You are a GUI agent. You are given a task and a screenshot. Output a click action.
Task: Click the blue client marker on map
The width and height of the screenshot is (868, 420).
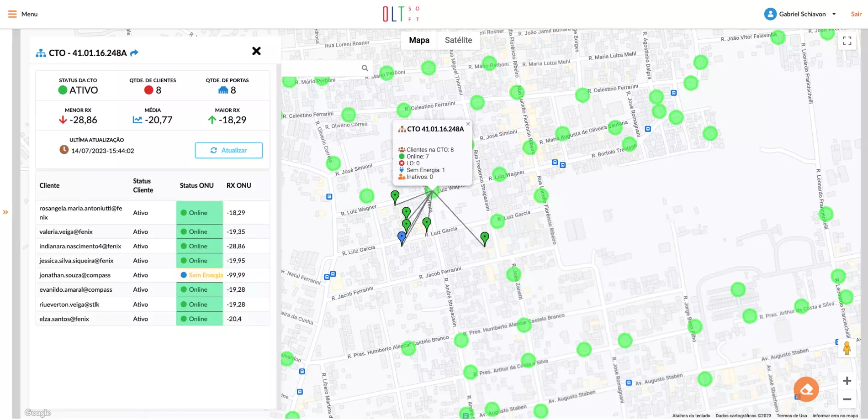point(402,238)
